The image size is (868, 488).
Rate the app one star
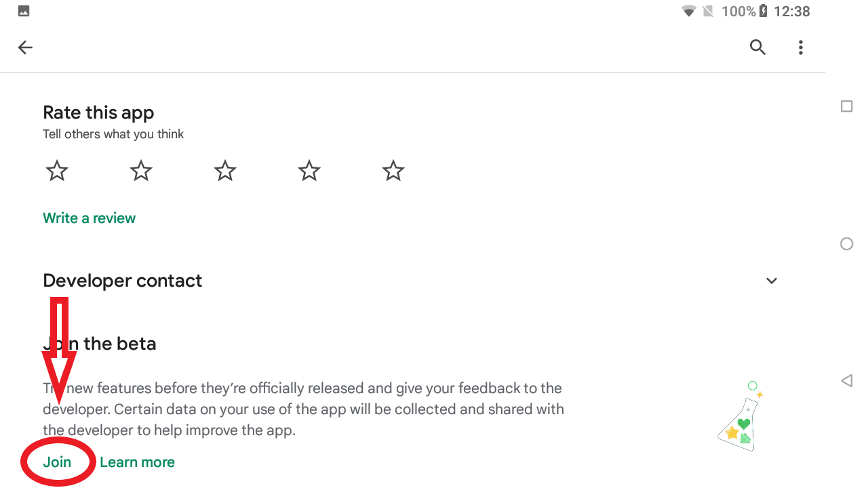pyautogui.click(x=57, y=171)
